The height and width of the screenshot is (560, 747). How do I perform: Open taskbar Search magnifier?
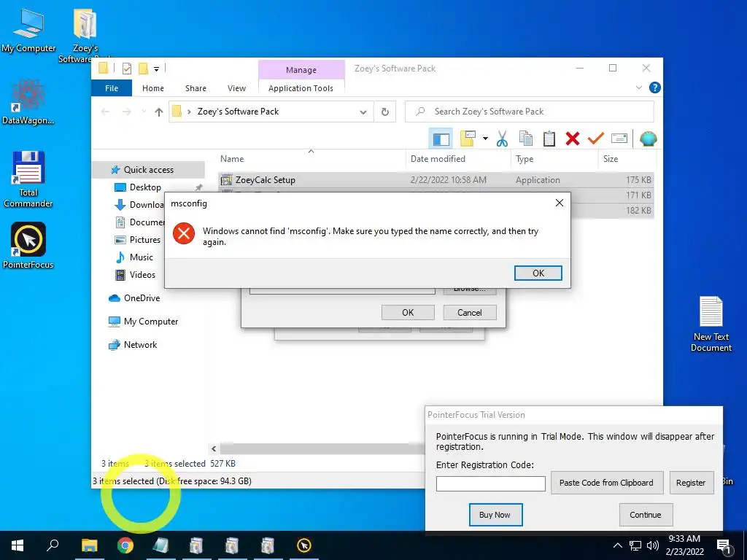[x=53, y=545]
